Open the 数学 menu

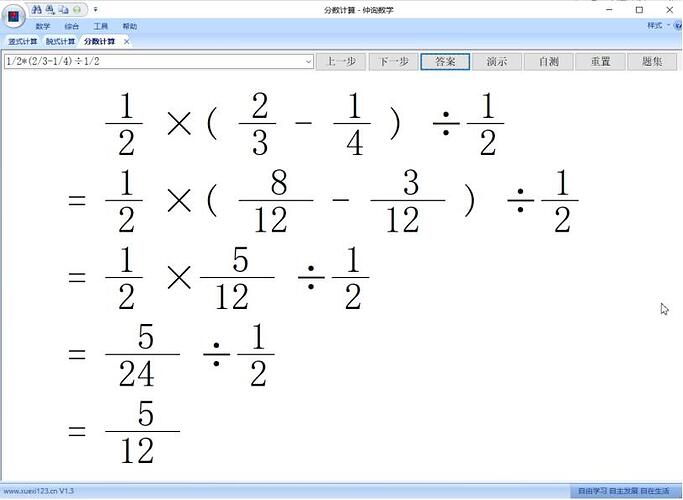pos(43,26)
